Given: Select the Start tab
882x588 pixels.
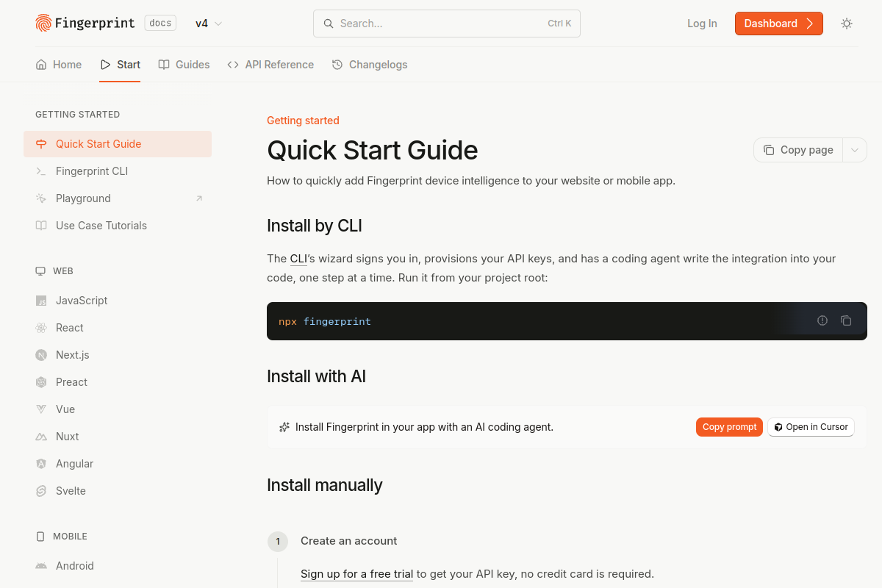Looking at the screenshot, I should click(120, 65).
